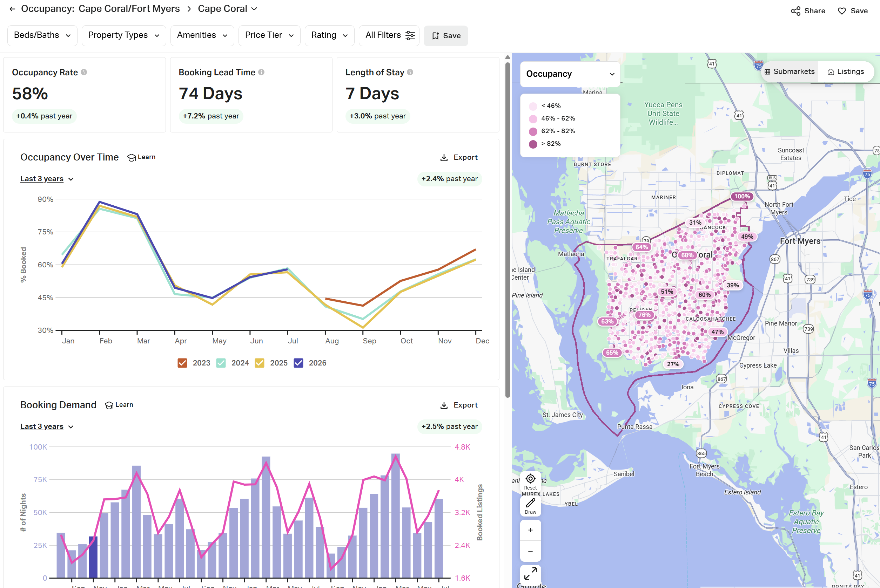The height and width of the screenshot is (588, 880).
Task: Expand map to fullscreen
Action: (530, 574)
